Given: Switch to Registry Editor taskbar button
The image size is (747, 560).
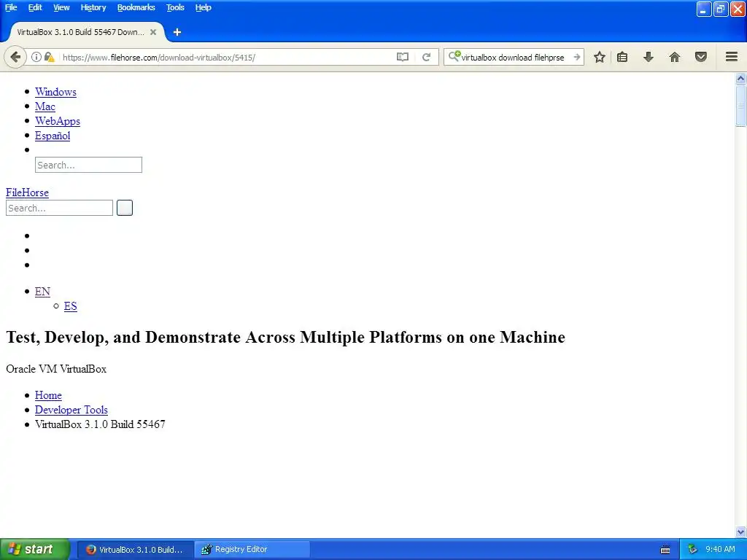Looking at the screenshot, I should 252,550.
